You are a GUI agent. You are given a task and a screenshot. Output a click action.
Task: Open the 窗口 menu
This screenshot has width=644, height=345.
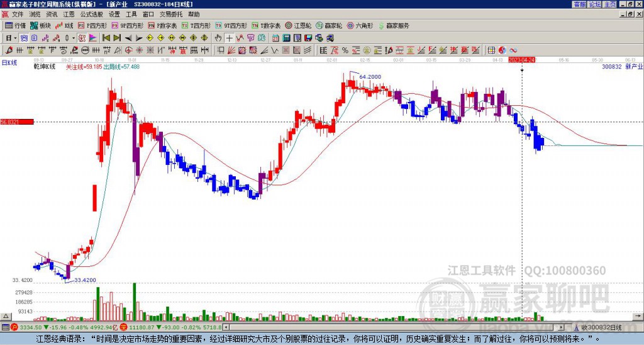coord(148,14)
